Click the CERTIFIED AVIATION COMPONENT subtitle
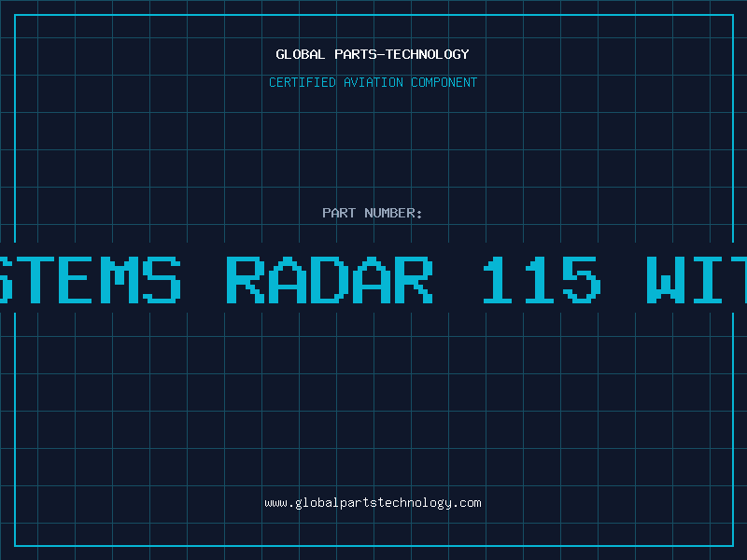Viewport: 747px width, 560px height. [373, 82]
